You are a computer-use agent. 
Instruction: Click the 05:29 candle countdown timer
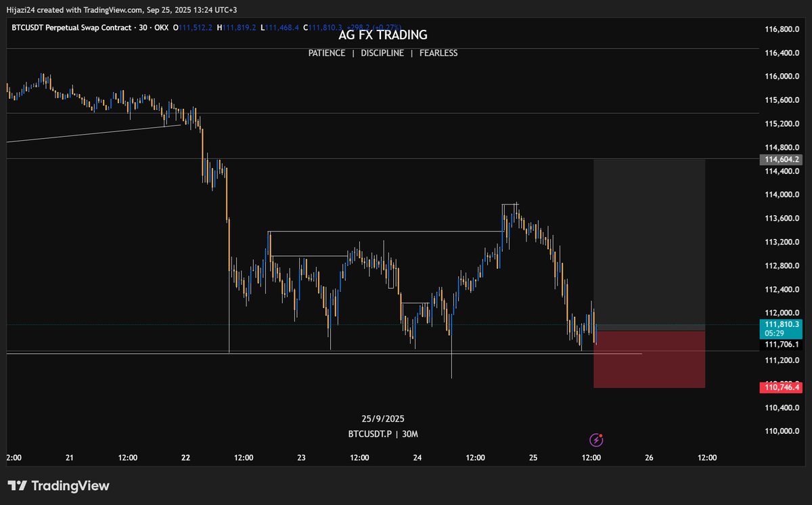775,333
